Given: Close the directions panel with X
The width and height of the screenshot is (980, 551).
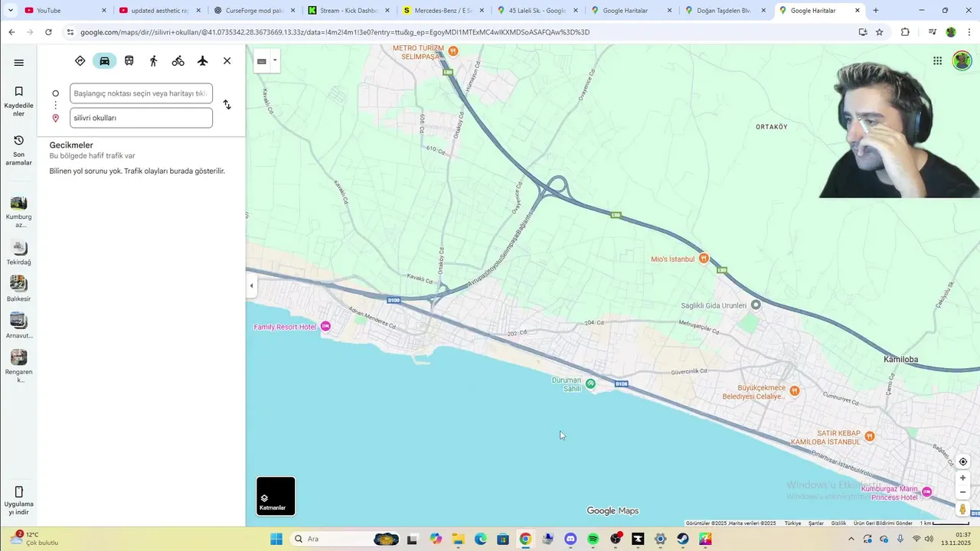Looking at the screenshot, I should [227, 60].
